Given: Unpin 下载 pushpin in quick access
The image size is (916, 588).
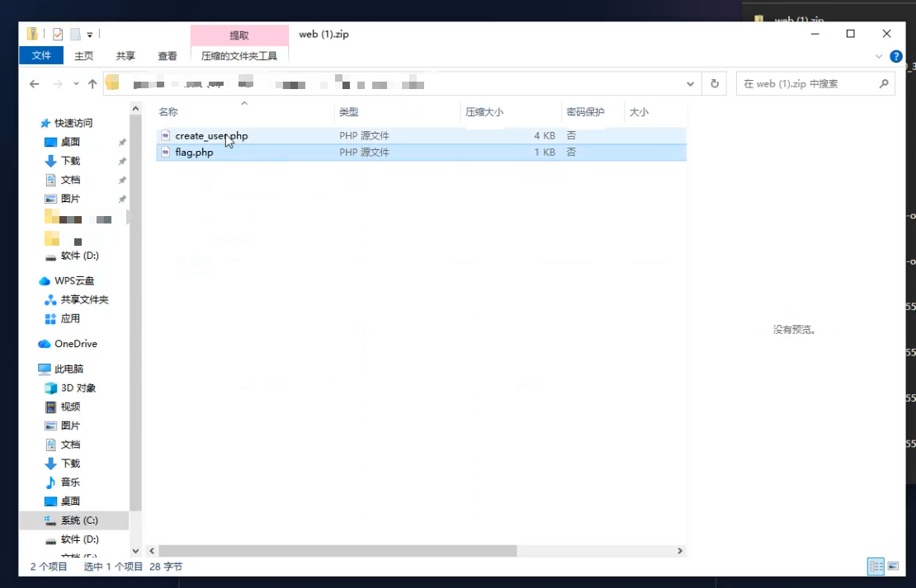Looking at the screenshot, I should click(122, 161).
